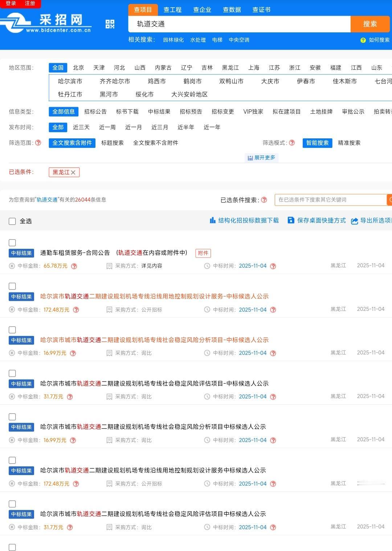Screen dimensions: 392x551
Task: Choose the city 牡丹江市
Action: pos(70,94)
